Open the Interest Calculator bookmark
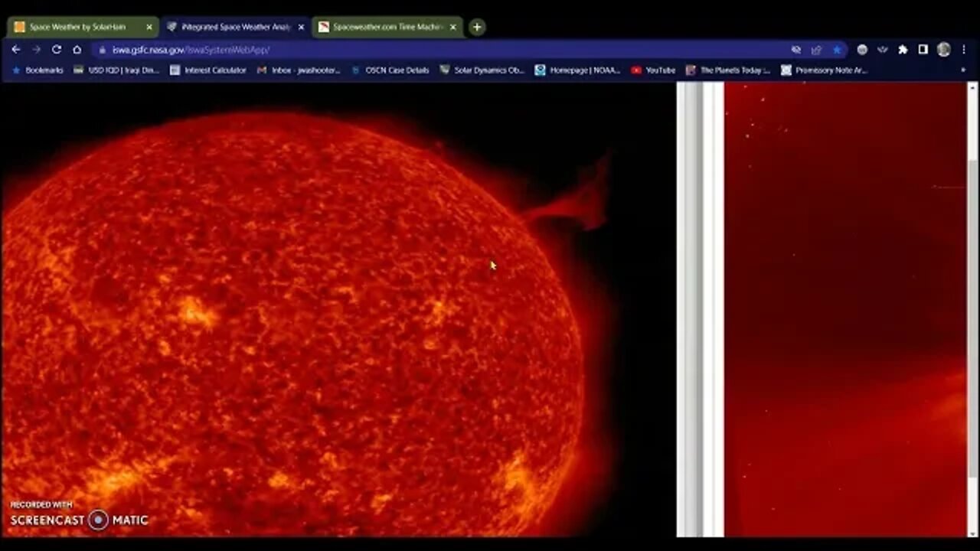This screenshot has width=980, height=551. (x=208, y=70)
